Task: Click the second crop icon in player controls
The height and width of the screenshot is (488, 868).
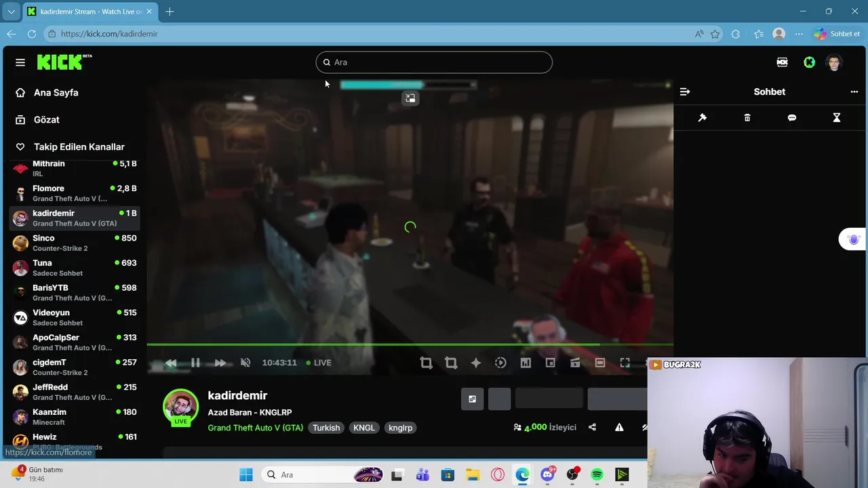Action: pyautogui.click(x=451, y=363)
